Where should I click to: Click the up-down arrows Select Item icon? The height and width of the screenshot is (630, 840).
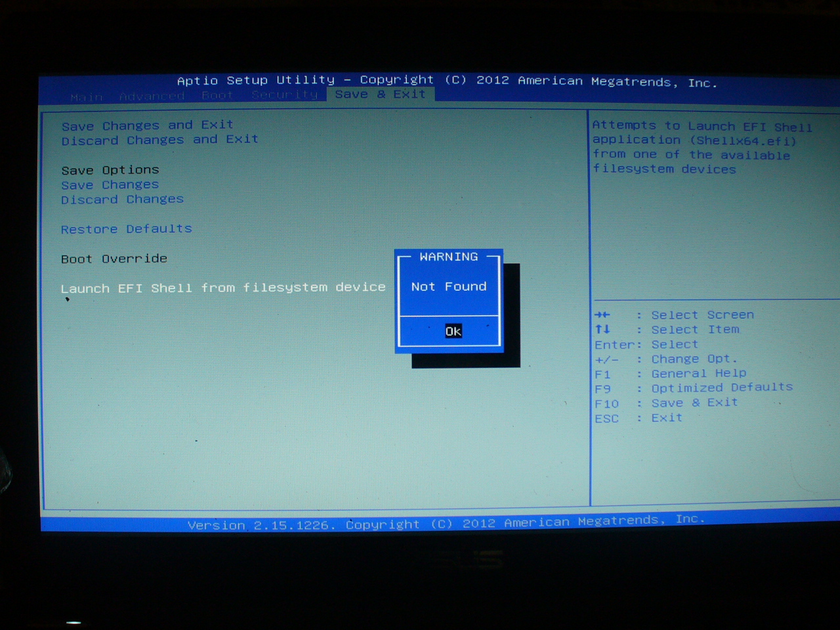[x=602, y=329]
